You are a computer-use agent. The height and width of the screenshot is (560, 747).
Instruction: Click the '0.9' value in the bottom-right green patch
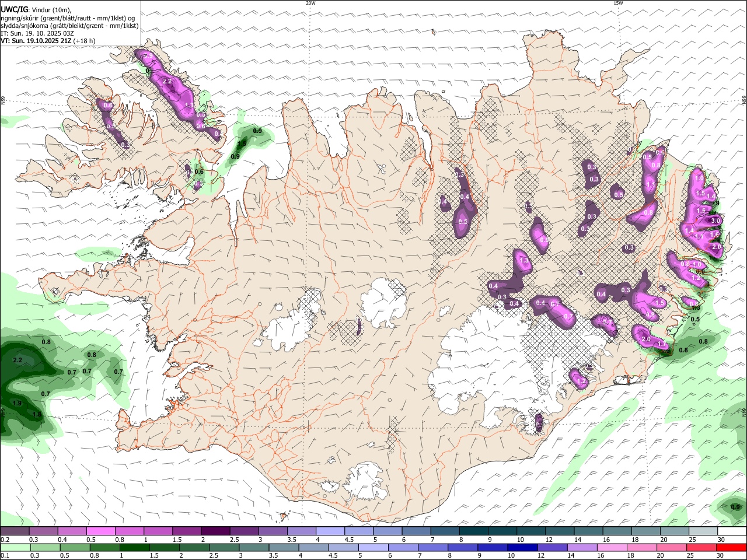[x=735, y=507]
